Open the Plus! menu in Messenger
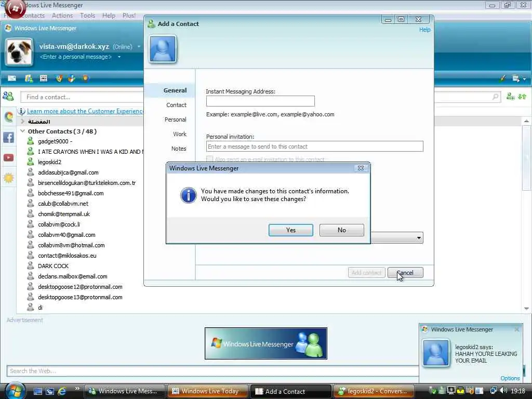The image size is (532, 399). tap(129, 16)
